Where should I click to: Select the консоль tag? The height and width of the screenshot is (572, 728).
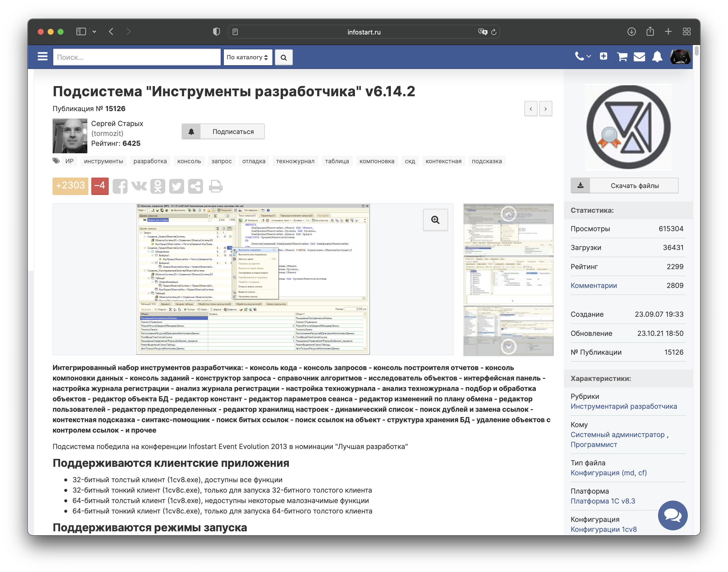[189, 161]
